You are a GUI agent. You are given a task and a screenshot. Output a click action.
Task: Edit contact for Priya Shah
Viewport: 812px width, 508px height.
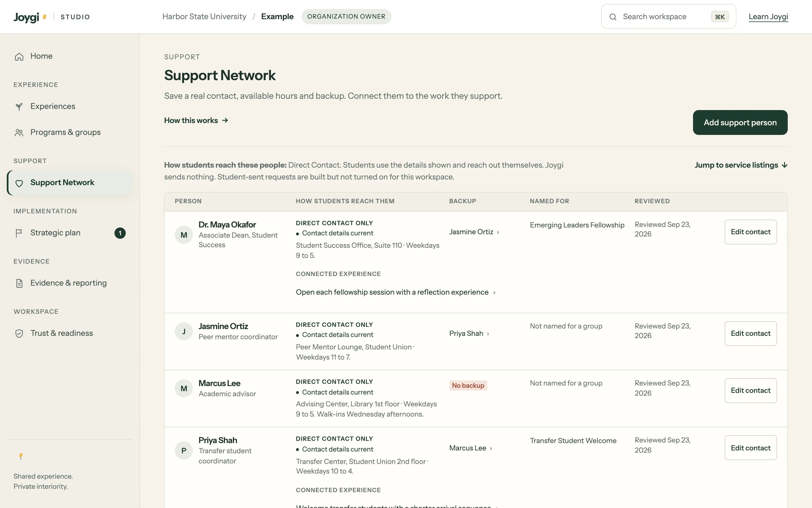[x=750, y=448]
